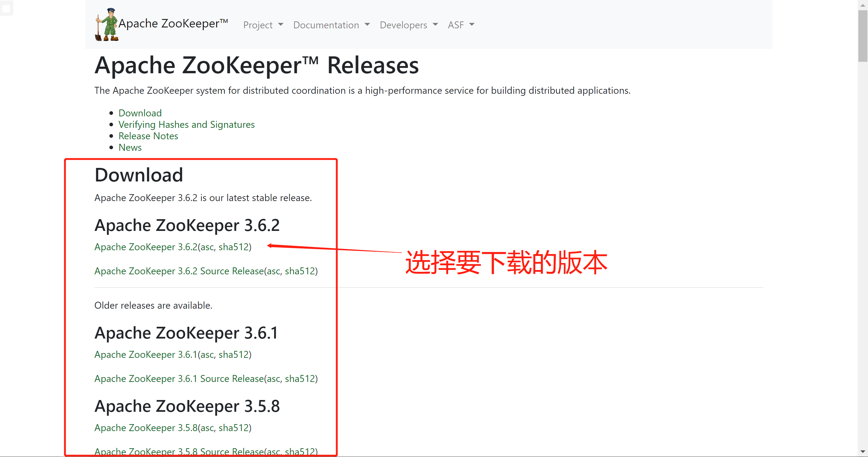The image size is (868, 457).
Task: Download Apache ZooKeeper 3.5.8 package
Action: [x=146, y=427]
